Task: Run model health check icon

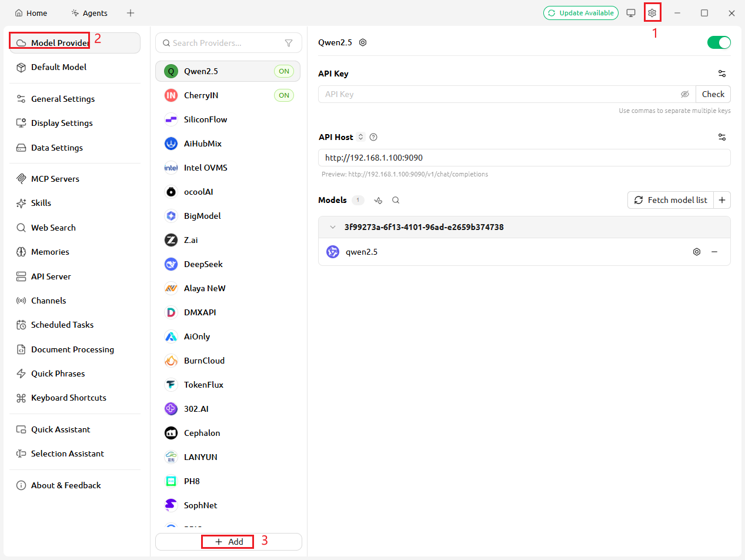Action: point(378,200)
